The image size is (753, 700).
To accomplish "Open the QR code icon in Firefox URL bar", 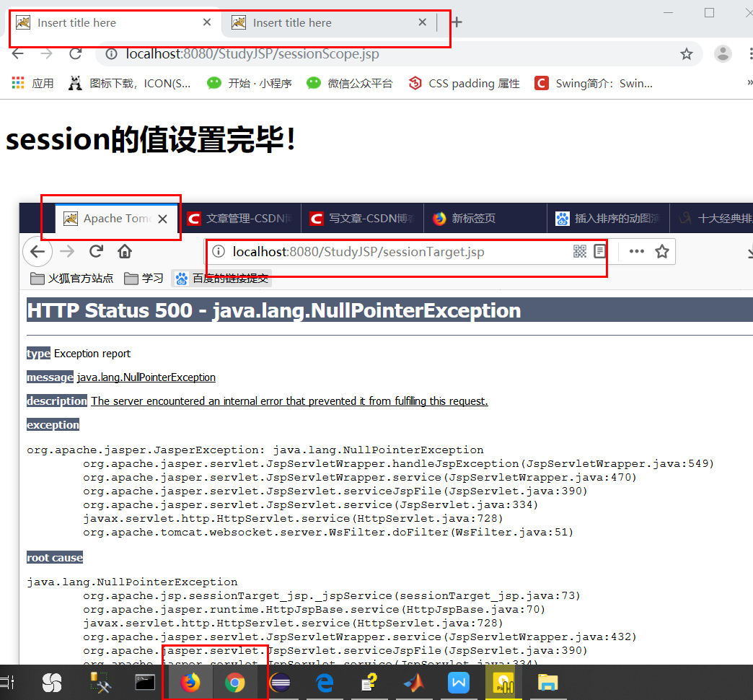I will pos(580,251).
